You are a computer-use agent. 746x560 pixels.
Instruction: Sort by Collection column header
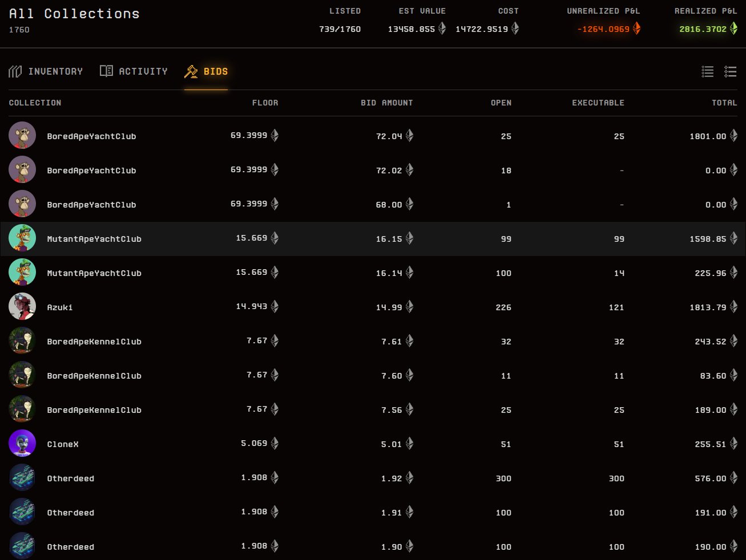35,103
